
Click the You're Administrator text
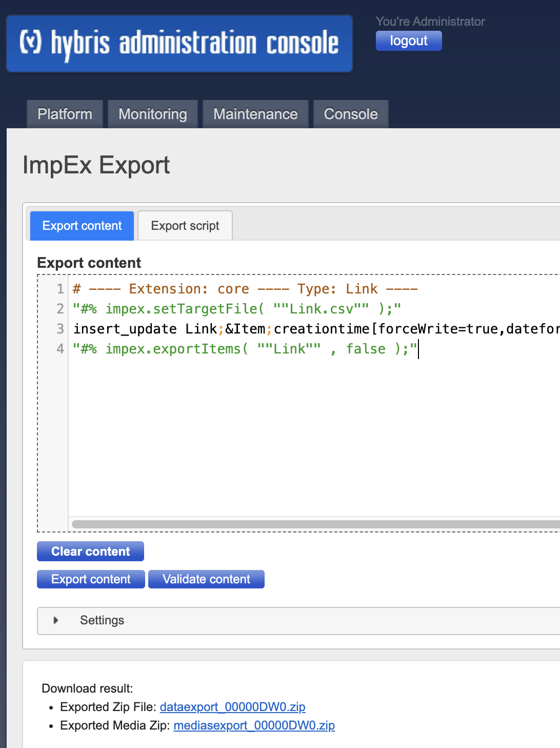point(430,22)
